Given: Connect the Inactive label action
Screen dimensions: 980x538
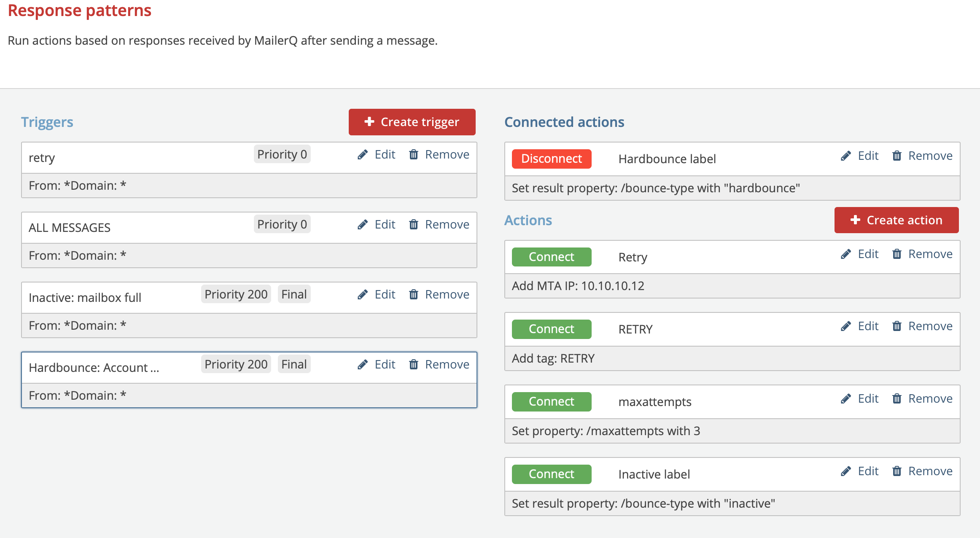Looking at the screenshot, I should click(x=551, y=474).
